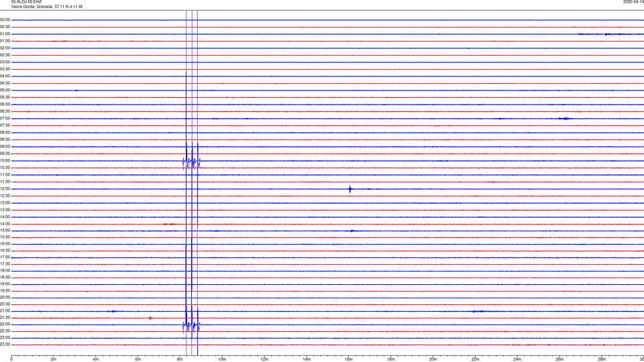644x362 pixels.
Task: Select the 15:00 time label
Action: pos(5,231)
